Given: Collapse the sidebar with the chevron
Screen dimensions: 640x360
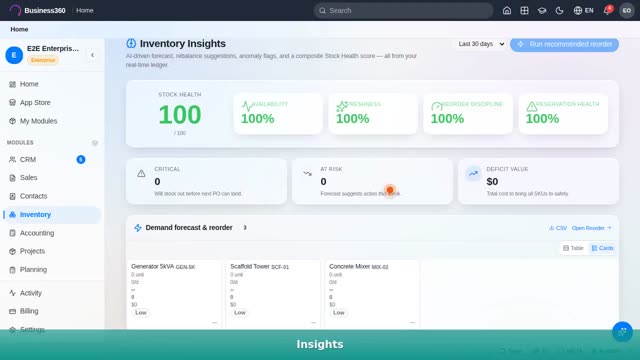Looking at the screenshot, I should 93,55.
